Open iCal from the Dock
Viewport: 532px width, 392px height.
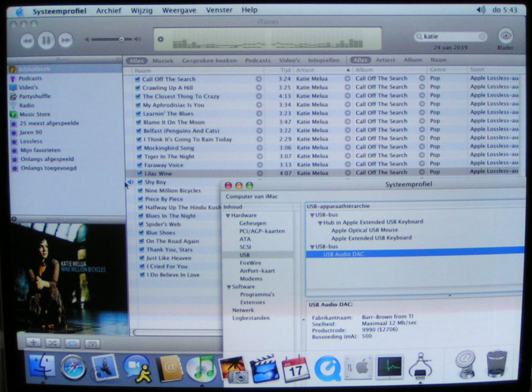coord(295,368)
